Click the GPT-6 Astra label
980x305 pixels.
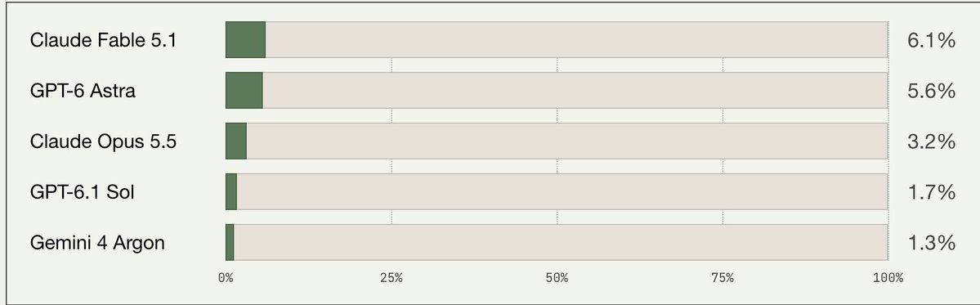(x=83, y=92)
